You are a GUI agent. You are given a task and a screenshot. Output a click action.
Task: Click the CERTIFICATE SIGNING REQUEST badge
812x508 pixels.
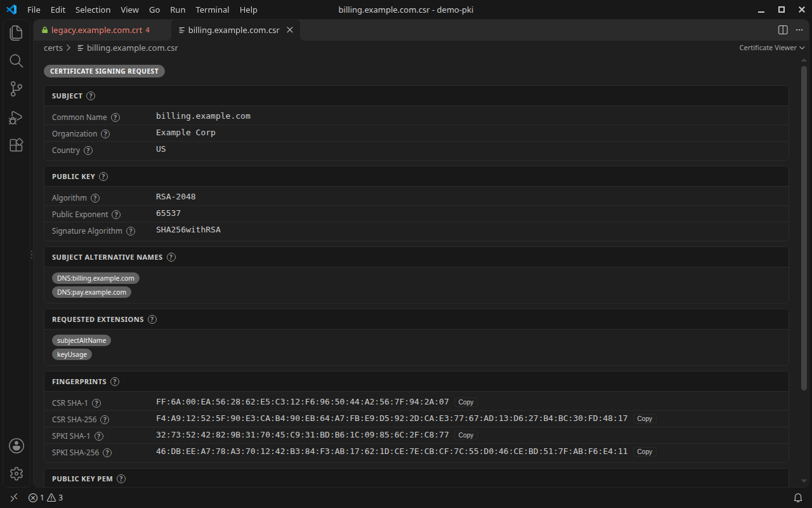pos(104,71)
